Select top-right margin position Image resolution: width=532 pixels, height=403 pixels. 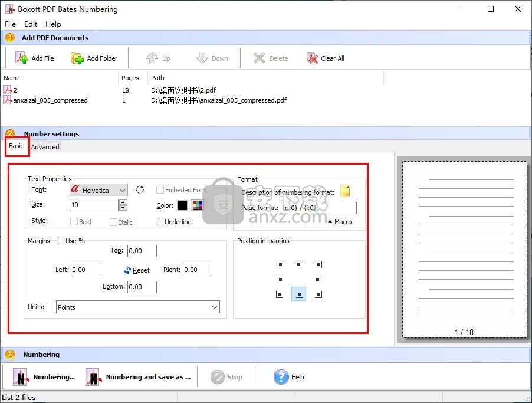[x=318, y=264]
